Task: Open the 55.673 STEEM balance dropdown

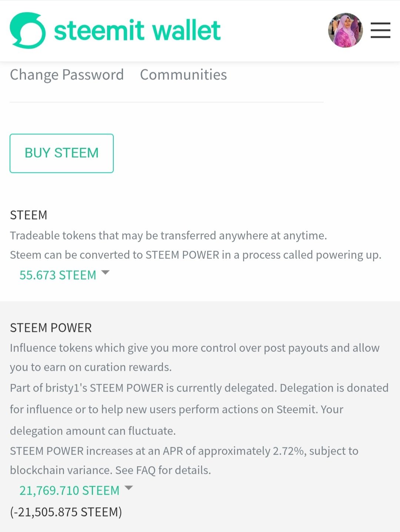Action: [58, 275]
